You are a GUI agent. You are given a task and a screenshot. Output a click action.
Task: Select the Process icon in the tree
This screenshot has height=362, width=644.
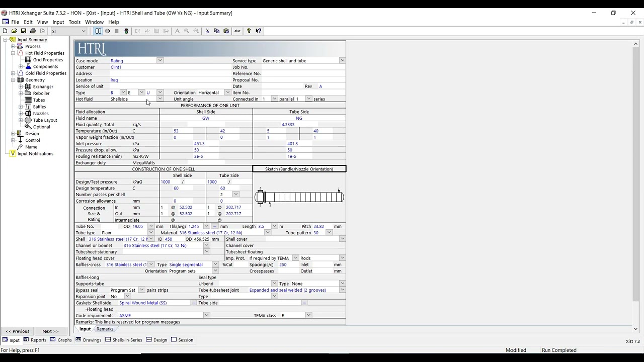[20, 46]
